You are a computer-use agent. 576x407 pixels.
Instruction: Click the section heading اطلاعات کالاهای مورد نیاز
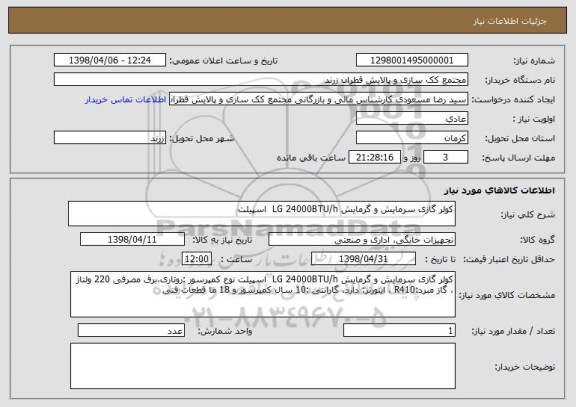pos(500,190)
